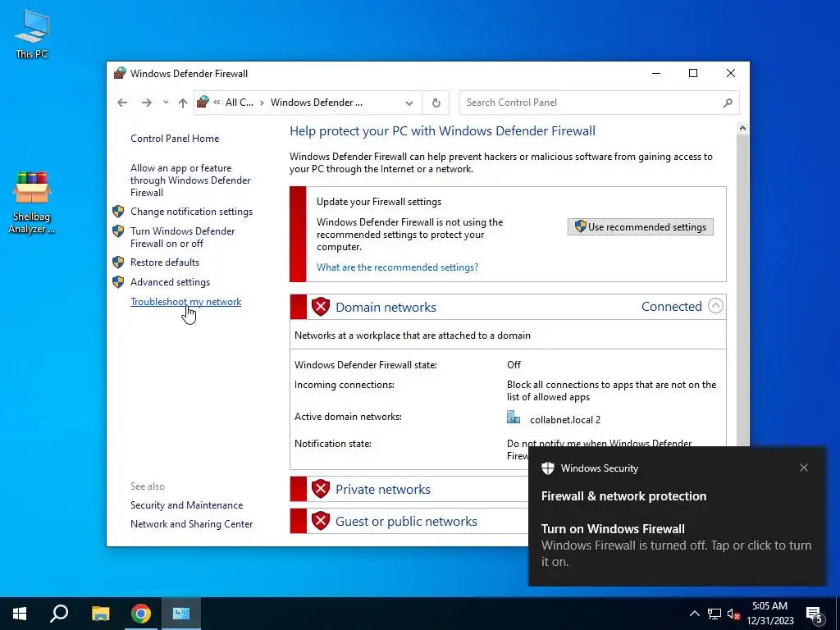Open clock showing 5:05 AM
Image resolution: width=840 pixels, height=630 pixels.
coord(769,614)
